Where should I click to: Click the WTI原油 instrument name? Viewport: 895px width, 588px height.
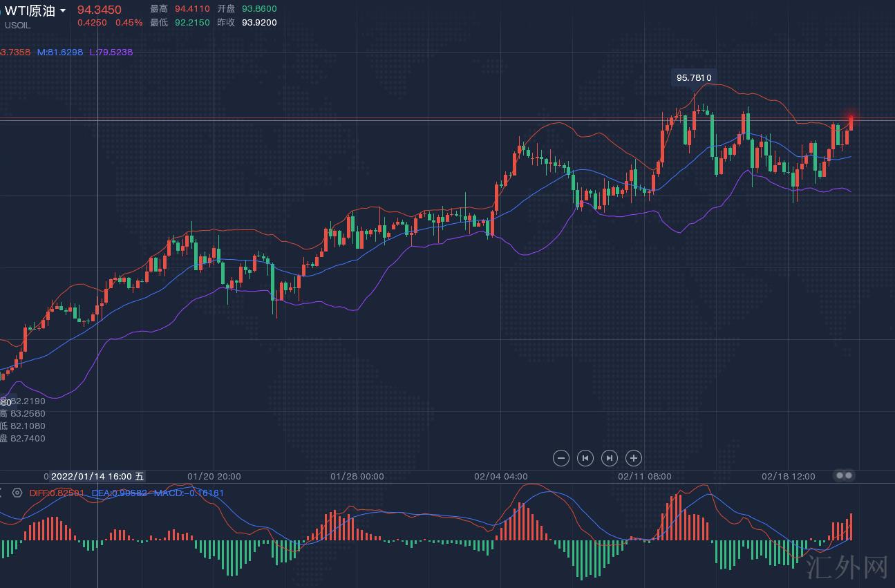click(x=30, y=11)
